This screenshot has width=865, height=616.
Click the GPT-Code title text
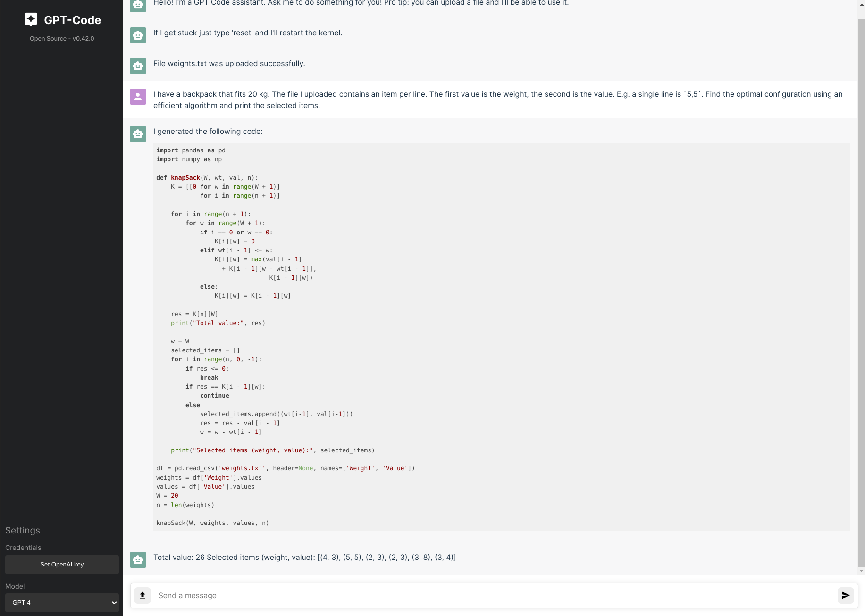tap(72, 20)
